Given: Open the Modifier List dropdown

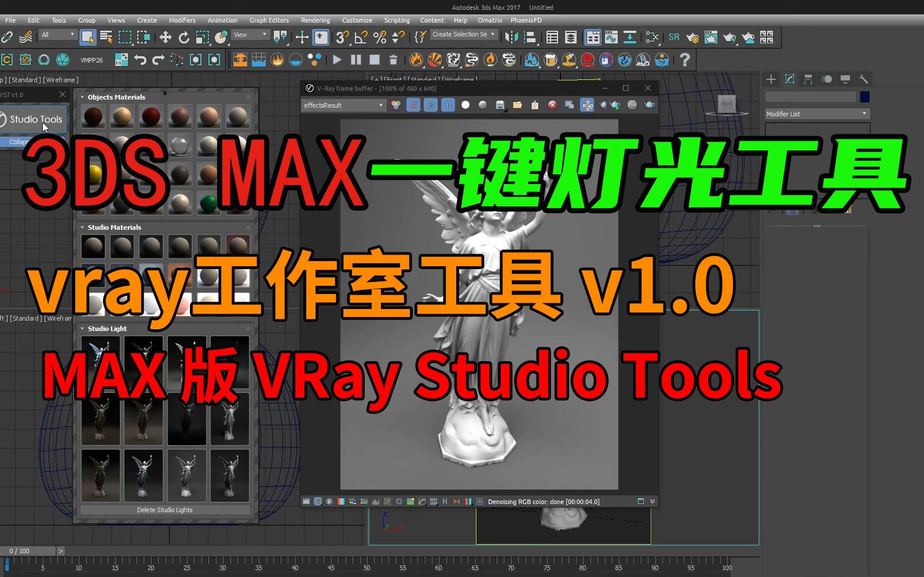Looking at the screenshot, I should click(817, 114).
